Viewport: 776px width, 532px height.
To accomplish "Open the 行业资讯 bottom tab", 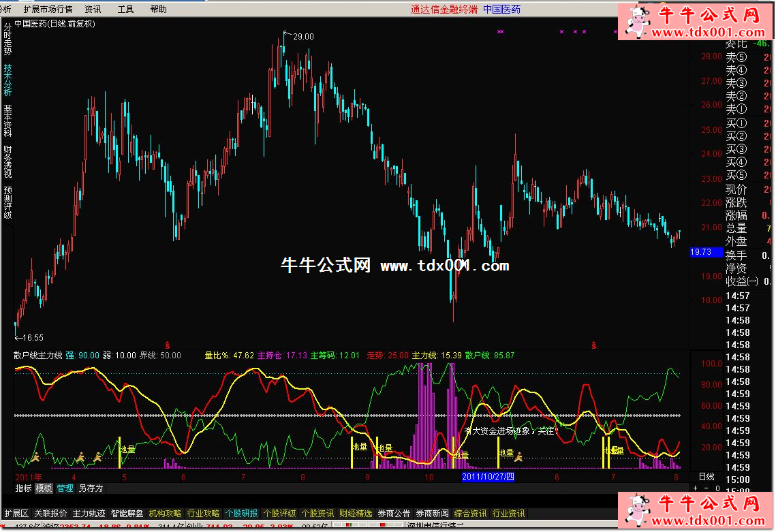I will pyautogui.click(x=508, y=513).
